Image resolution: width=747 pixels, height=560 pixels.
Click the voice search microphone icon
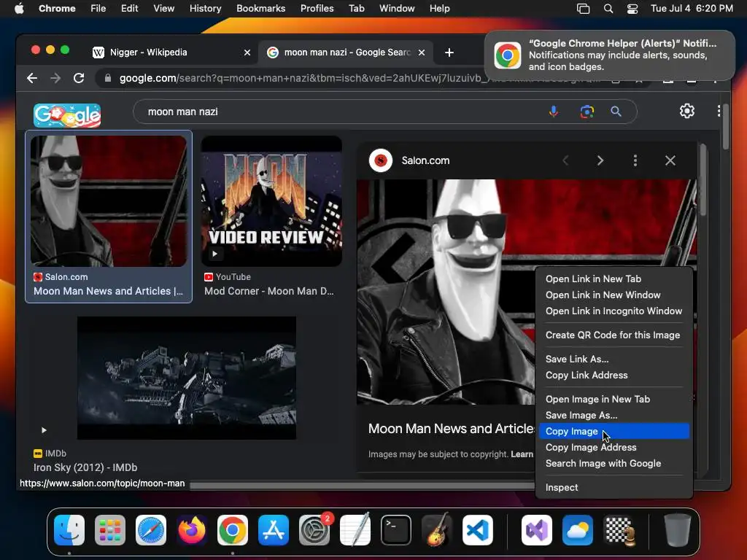(x=554, y=112)
